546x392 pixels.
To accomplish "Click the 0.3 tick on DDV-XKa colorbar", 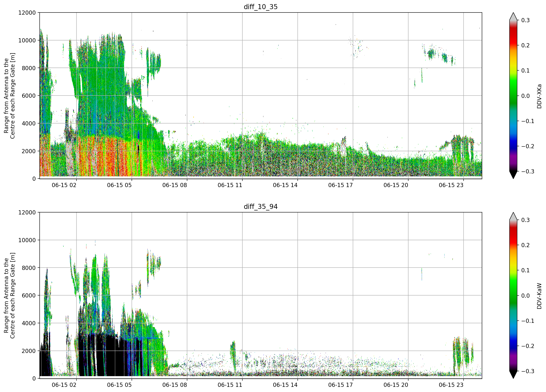I will 525,20.
